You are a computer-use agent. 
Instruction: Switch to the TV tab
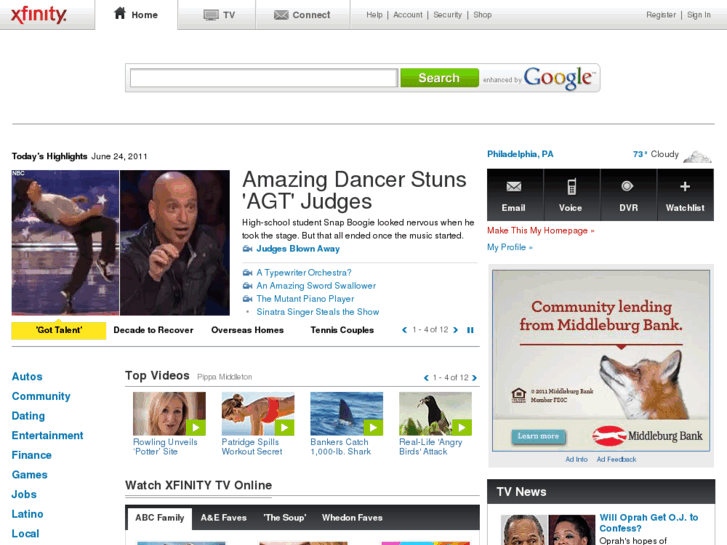(x=219, y=15)
